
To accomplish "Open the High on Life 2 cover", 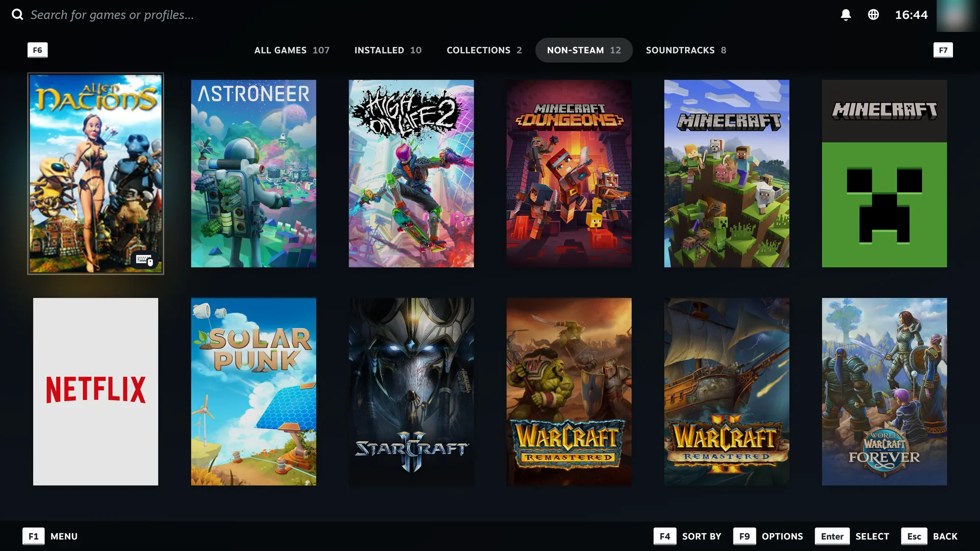I will click(411, 173).
